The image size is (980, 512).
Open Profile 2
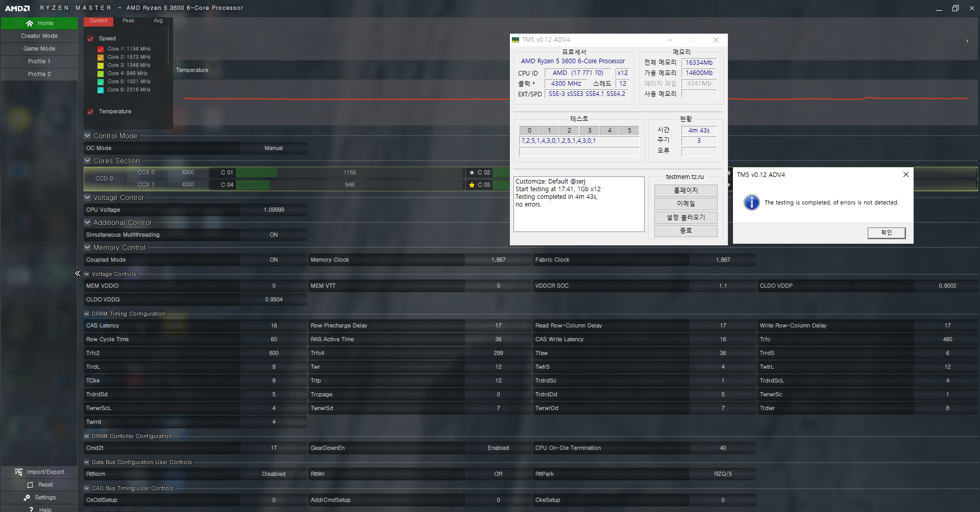[39, 74]
